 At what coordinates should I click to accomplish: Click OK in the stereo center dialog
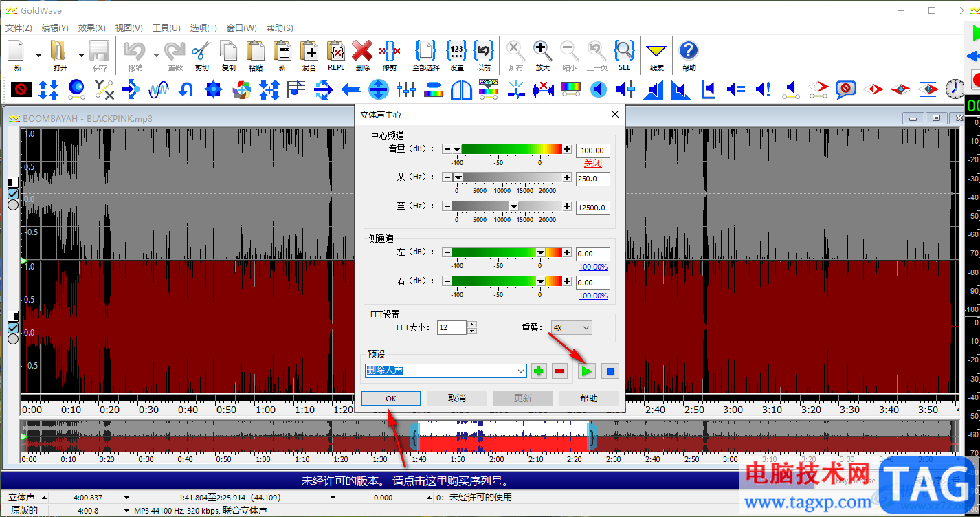pos(391,398)
